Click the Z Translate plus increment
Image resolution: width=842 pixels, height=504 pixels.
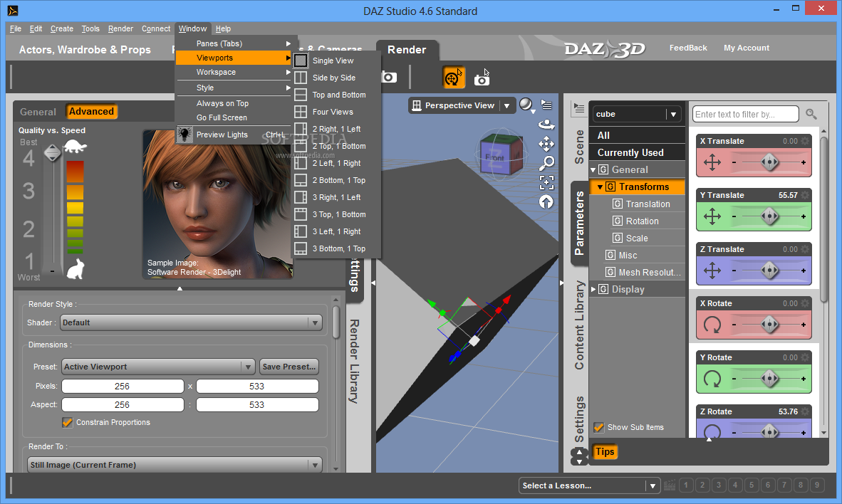coord(804,271)
